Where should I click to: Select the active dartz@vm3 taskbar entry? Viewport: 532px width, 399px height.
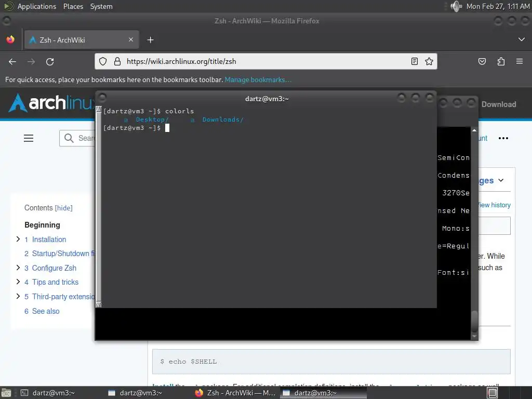click(x=323, y=393)
